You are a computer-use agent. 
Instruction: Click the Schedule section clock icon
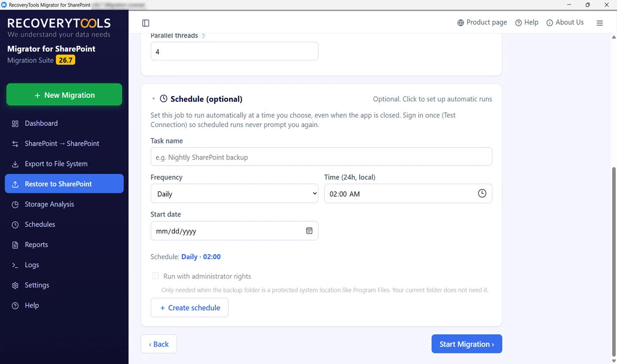tap(164, 99)
